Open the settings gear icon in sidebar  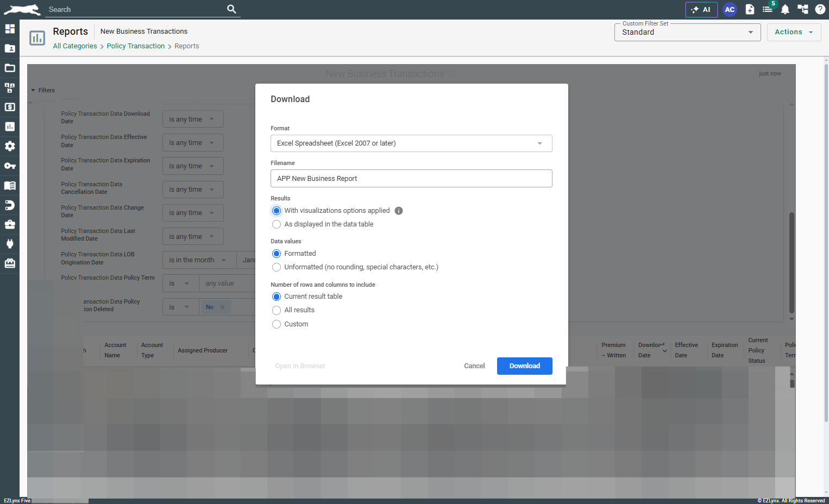tap(10, 146)
